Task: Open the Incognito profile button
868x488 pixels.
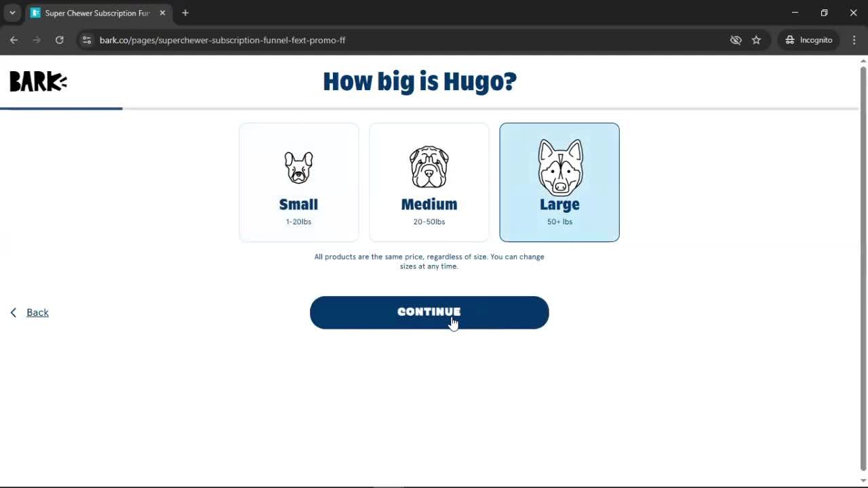Action: [809, 40]
